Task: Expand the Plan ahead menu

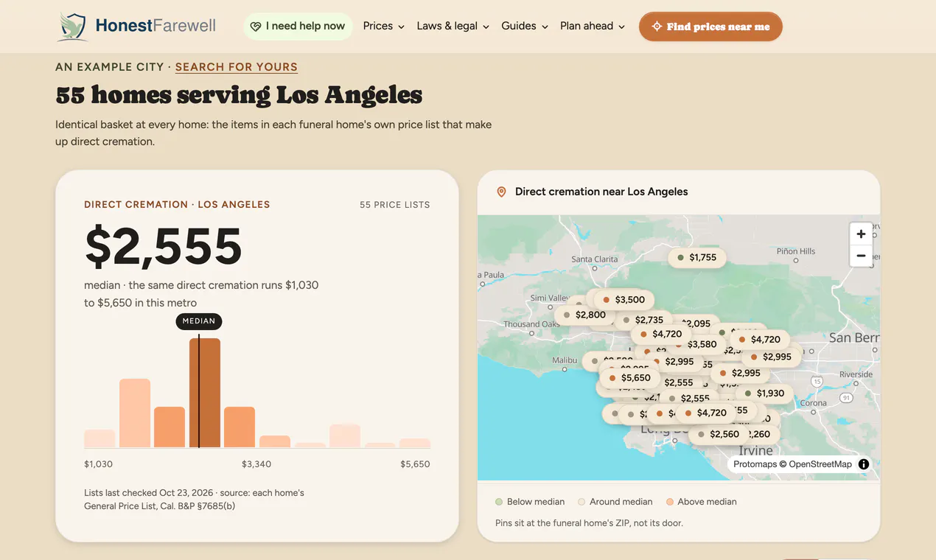Action: point(593,26)
